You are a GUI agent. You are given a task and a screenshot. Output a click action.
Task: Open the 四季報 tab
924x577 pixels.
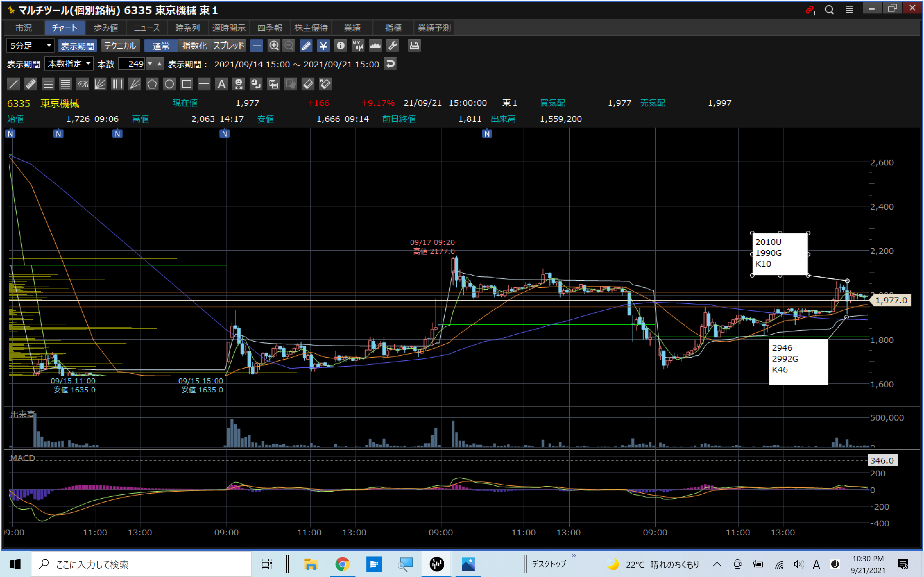coord(269,28)
